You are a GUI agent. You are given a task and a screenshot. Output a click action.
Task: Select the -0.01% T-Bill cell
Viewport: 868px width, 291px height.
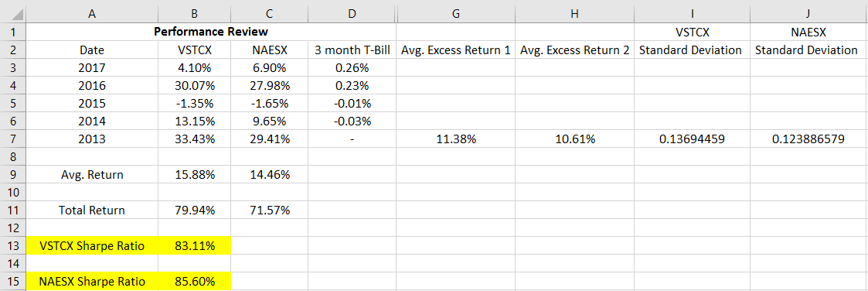[x=352, y=103]
